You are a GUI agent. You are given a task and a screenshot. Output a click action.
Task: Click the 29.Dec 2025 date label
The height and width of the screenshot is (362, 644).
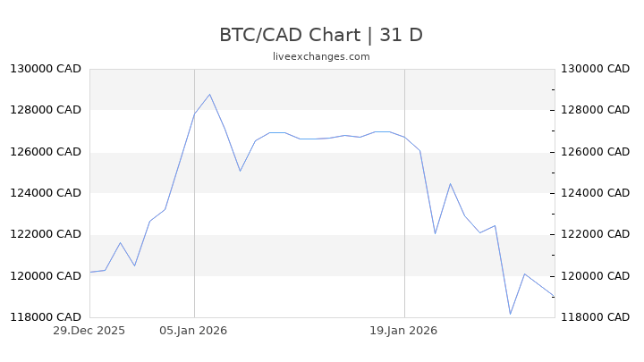click(x=89, y=330)
